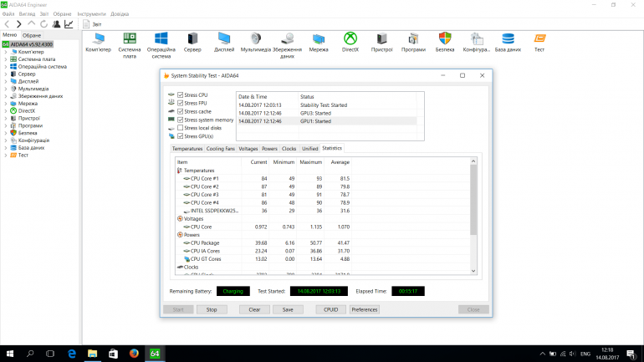Switch to the Обране sidebar tab
This screenshot has height=362, width=644.
32,36
